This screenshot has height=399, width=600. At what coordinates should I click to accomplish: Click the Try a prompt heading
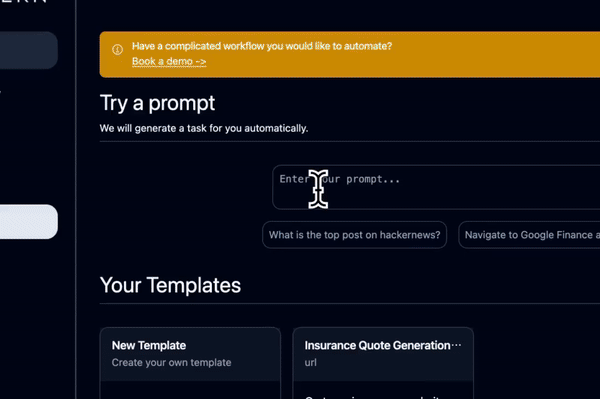click(157, 103)
